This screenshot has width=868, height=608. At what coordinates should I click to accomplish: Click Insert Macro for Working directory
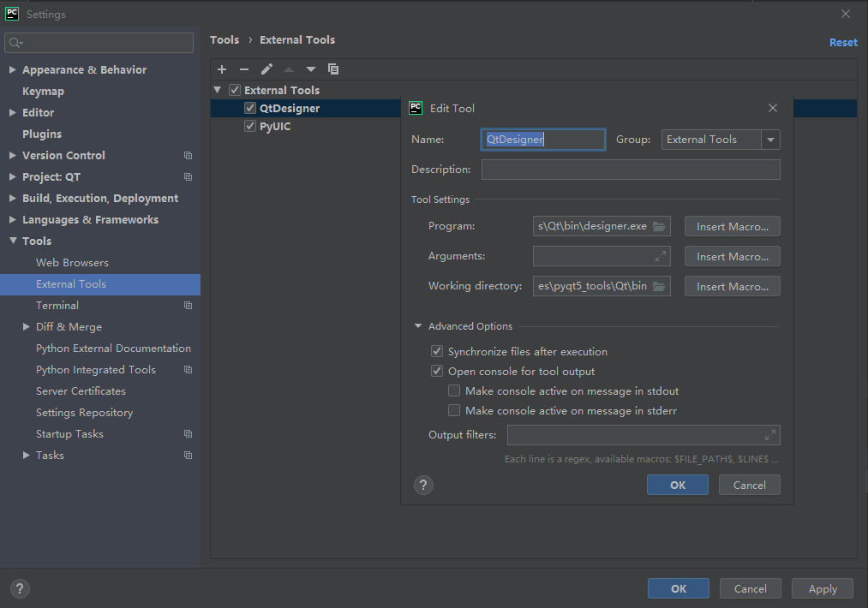coord(733,286)
